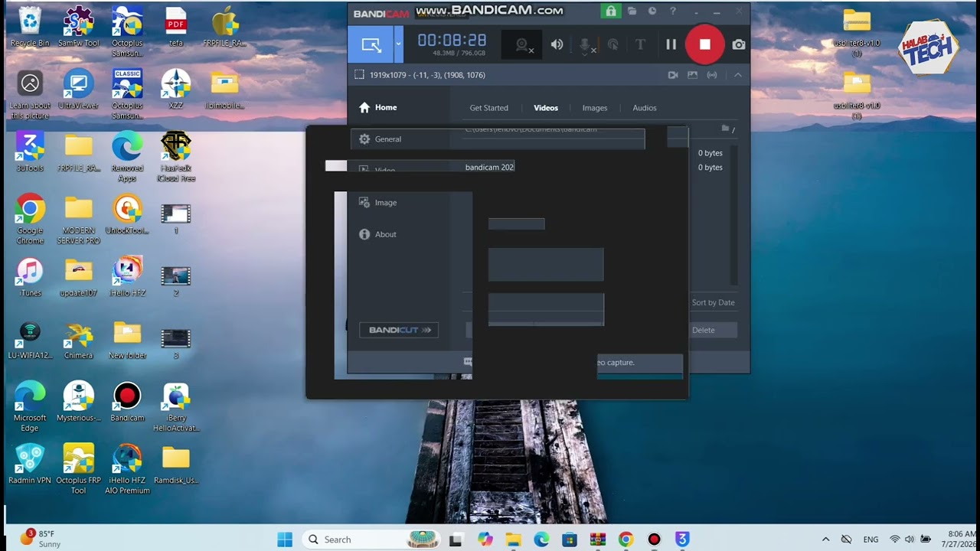Switch to the Get Started tab
980x551 pixels.
click(x=488, y=108)
